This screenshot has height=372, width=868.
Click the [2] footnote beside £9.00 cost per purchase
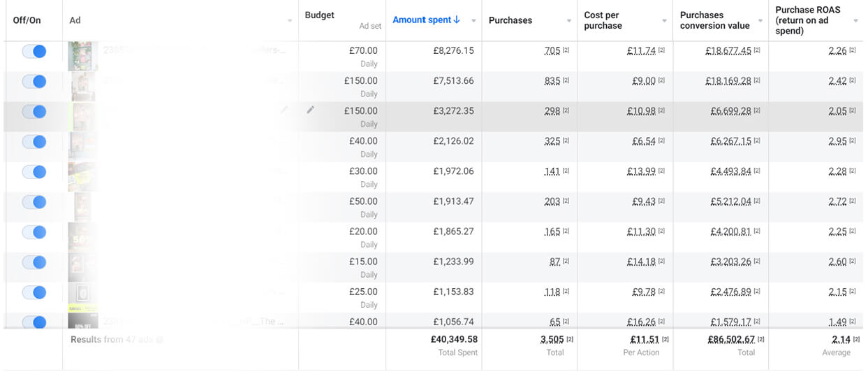(661, 80)
